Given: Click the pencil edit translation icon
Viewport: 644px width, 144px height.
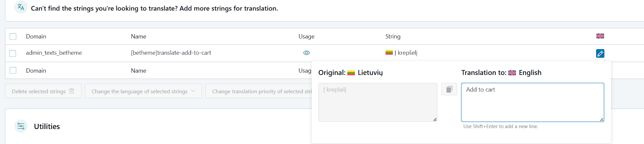Looking at the screenshot, I should point(600,53).
